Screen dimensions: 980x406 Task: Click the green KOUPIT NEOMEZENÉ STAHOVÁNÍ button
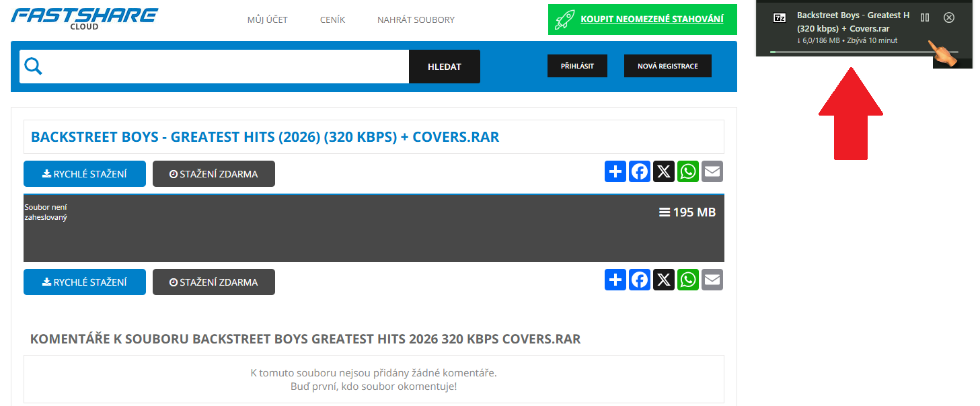tap(642, 19)
